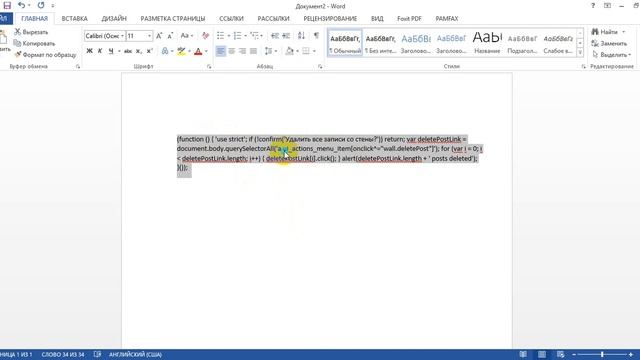Start a numbered list
Image resolution: width=640 pixels, height=360 pixels.
(x=238, y=36)
